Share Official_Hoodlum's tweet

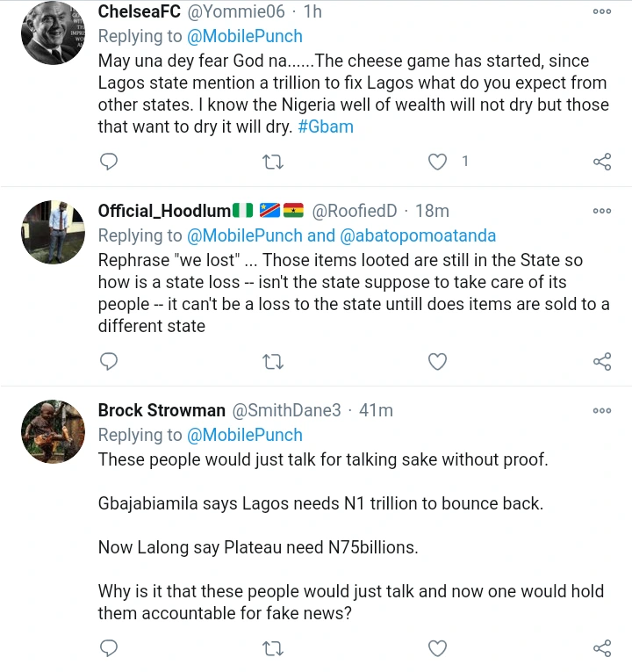coord(602,361)
